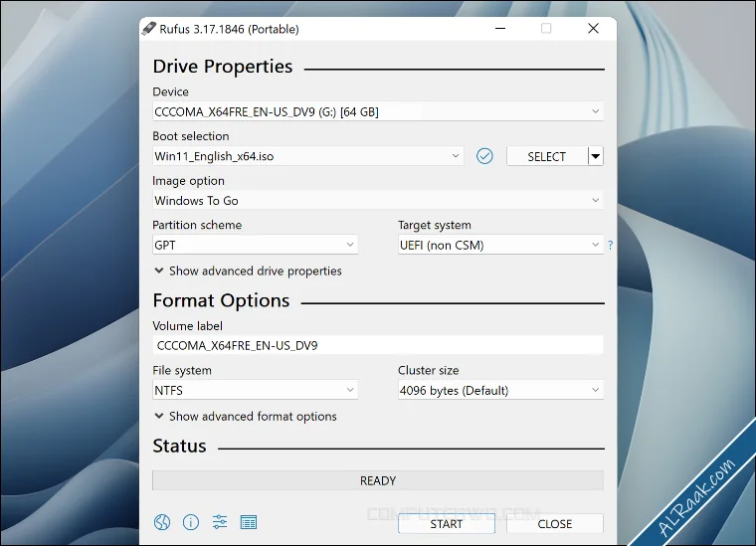Click the READY status progress bar
The width and height of the screenshot is (756, 546).
point(378,480)
